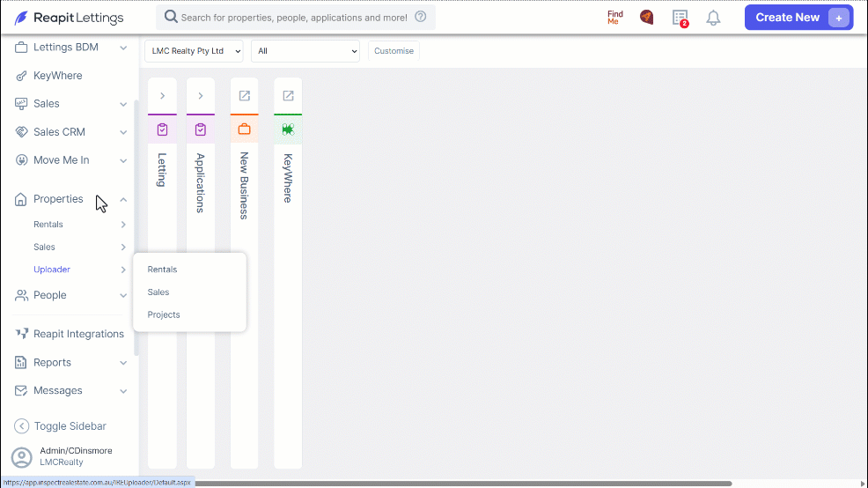Click the Applications column title

coord(201,183)
